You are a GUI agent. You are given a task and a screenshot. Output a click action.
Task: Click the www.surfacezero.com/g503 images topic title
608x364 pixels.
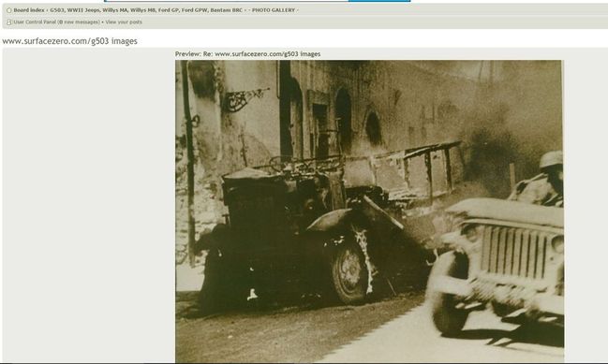(70, 41)
